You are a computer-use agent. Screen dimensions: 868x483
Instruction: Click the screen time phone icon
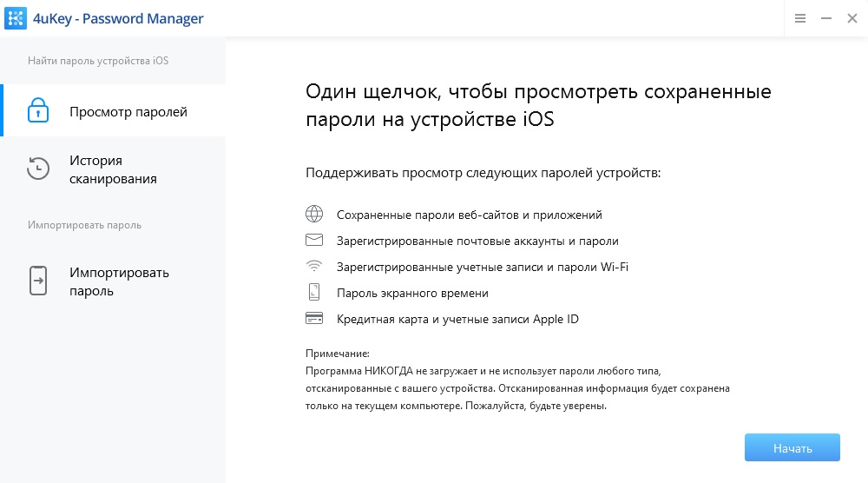point(314,291)
